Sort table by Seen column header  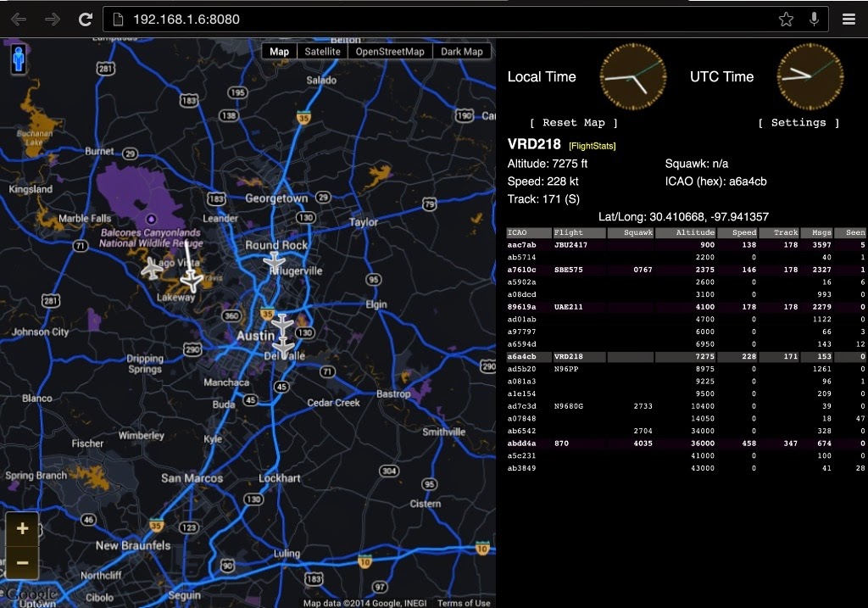tap(850, 232)
